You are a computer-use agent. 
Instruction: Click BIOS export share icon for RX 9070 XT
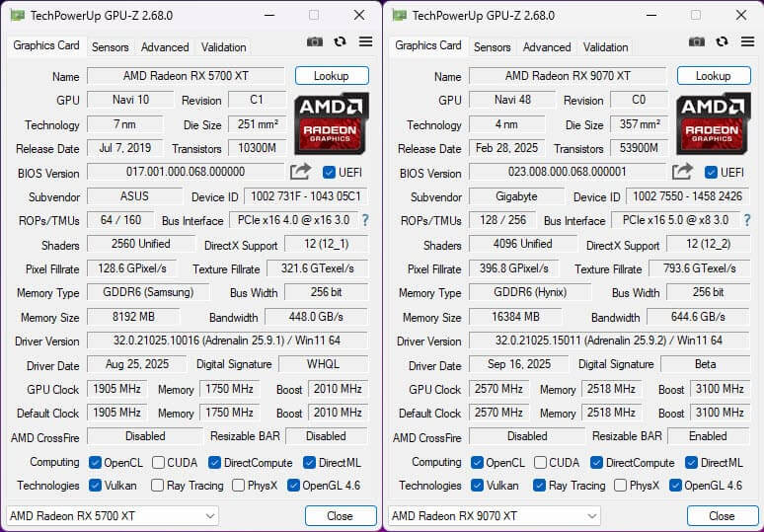[x=682, y=172]
